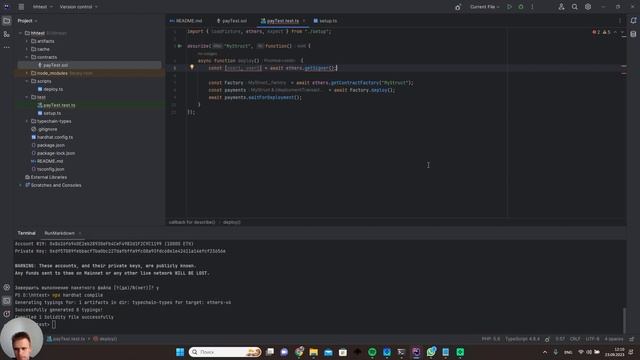Click the red errors count indicator
The height and width of the screenshot is (360, 640).
coord(596,32)
